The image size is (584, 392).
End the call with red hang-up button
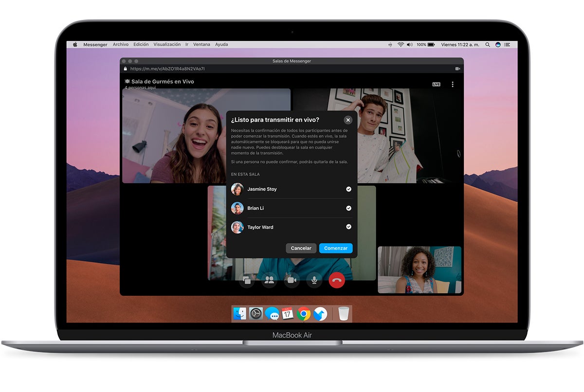(337, 280)
